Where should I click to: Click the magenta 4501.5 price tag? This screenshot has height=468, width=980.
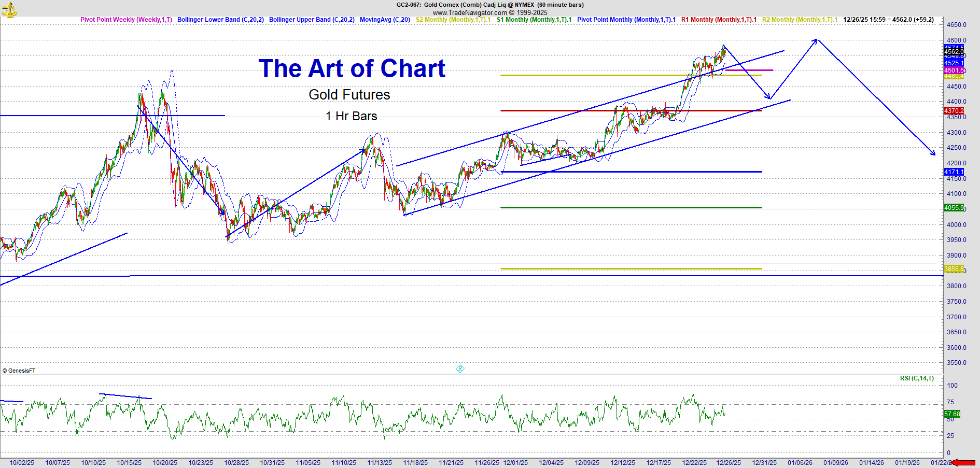pyautogui.click(x=954, y=70)
